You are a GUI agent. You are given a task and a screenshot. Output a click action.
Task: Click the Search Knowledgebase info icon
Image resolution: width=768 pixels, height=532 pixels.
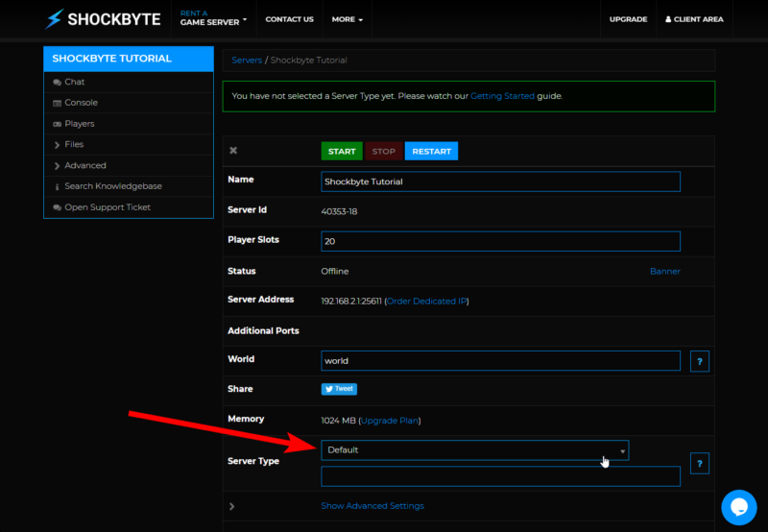(x=57, y=186)
